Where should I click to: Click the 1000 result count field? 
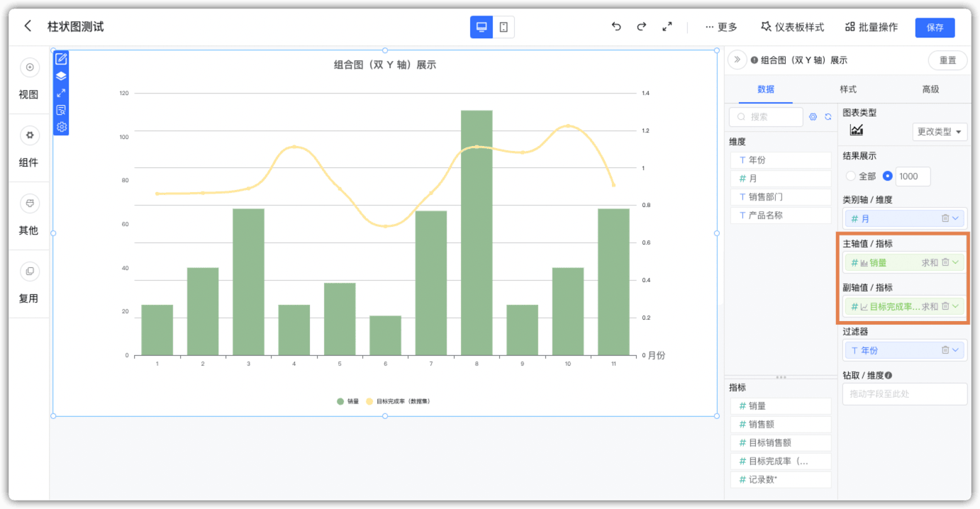[x=913, y=177]
